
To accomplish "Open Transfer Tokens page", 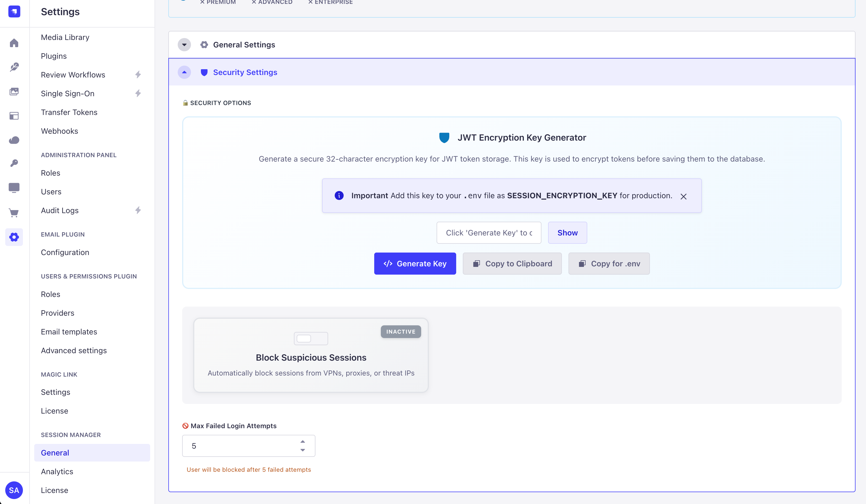I will click(x=69, y=112).
